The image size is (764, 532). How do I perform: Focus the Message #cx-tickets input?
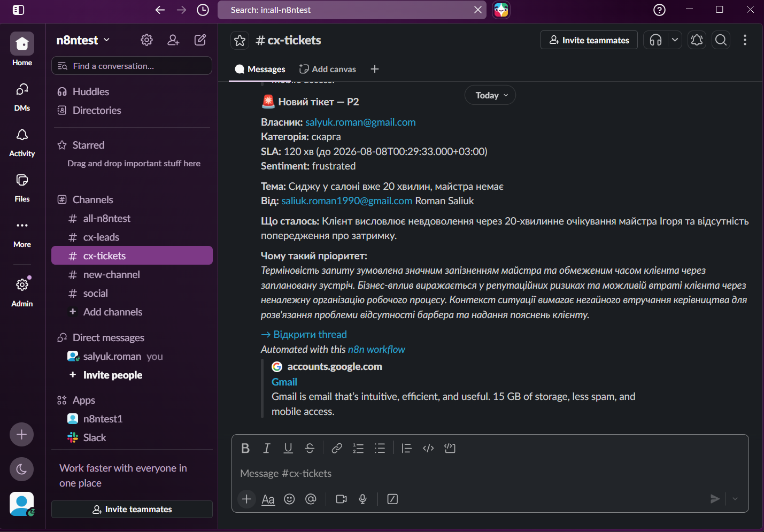(x=490, y=473)
